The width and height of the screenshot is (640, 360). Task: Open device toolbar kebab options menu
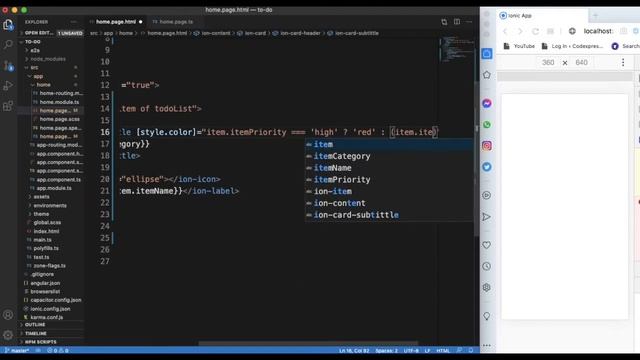click(623, 62)
